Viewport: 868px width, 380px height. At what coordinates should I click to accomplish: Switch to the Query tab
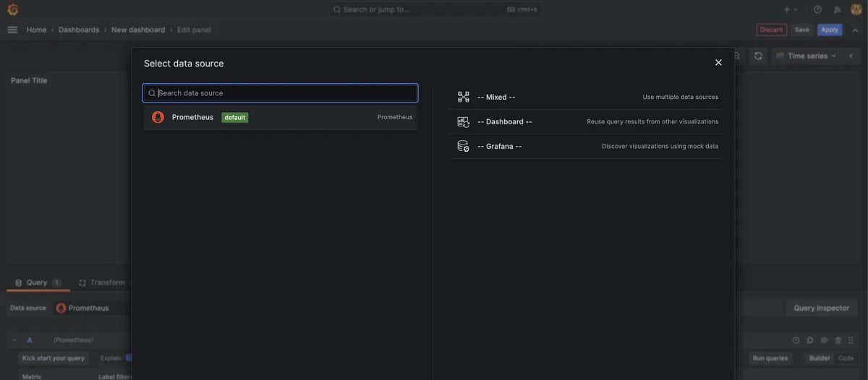[x=38, y=282]
